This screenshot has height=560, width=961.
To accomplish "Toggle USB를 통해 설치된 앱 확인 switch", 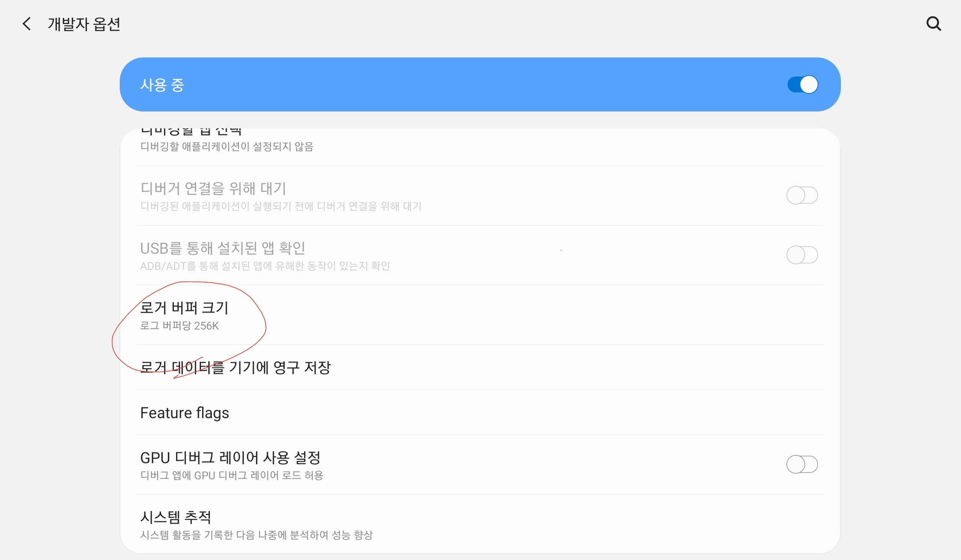I will click(x=801, y=255).
